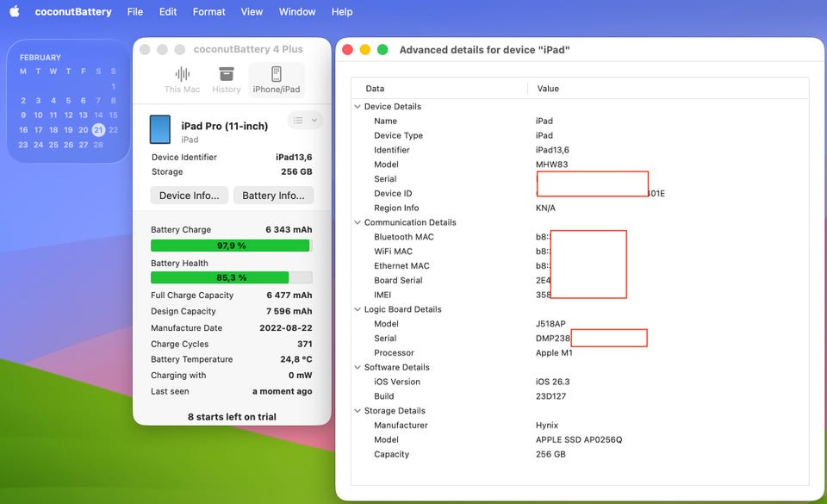Click the Ethernet MAC row label

pos(401,265)
